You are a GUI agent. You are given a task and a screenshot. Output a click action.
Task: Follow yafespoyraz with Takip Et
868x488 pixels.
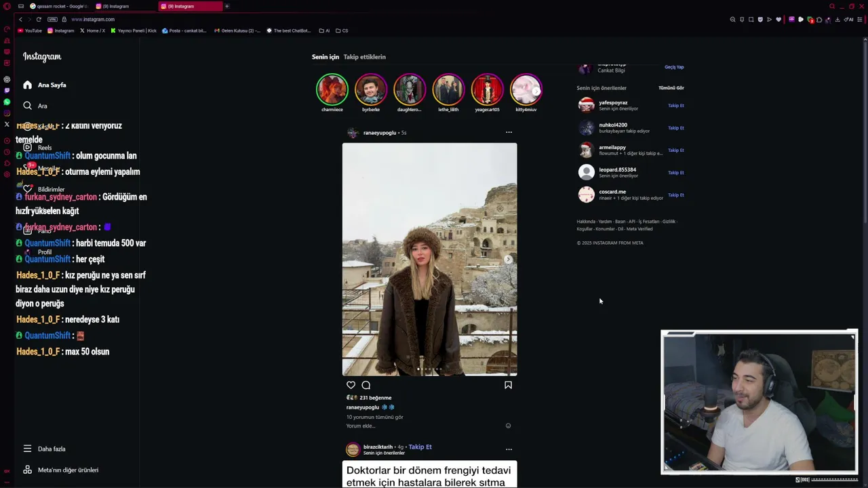(x=676, y=106)
